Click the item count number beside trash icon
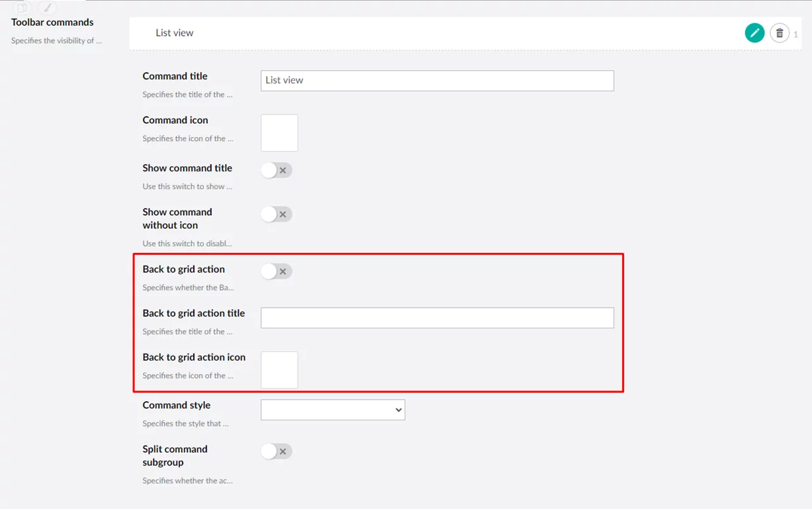Image resolution: width=812 pixels, height=509 pixels. [795, 34]
